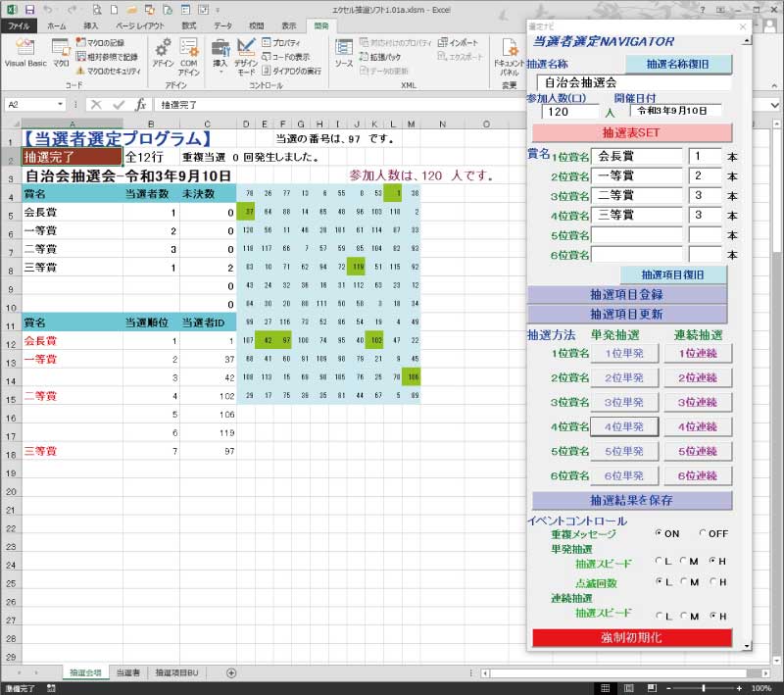Click the 抽選項目更新 button
The image size is (784, 695).
tap(627, 314)
